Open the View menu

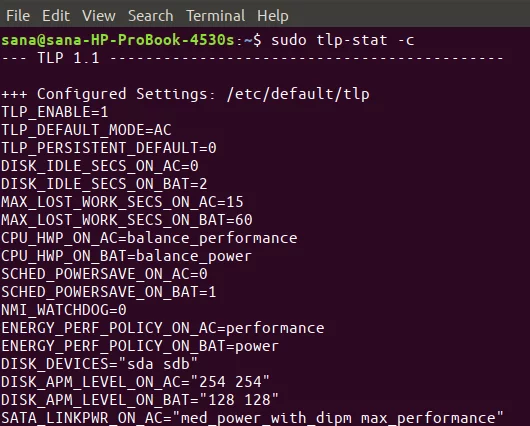[99, 16]
